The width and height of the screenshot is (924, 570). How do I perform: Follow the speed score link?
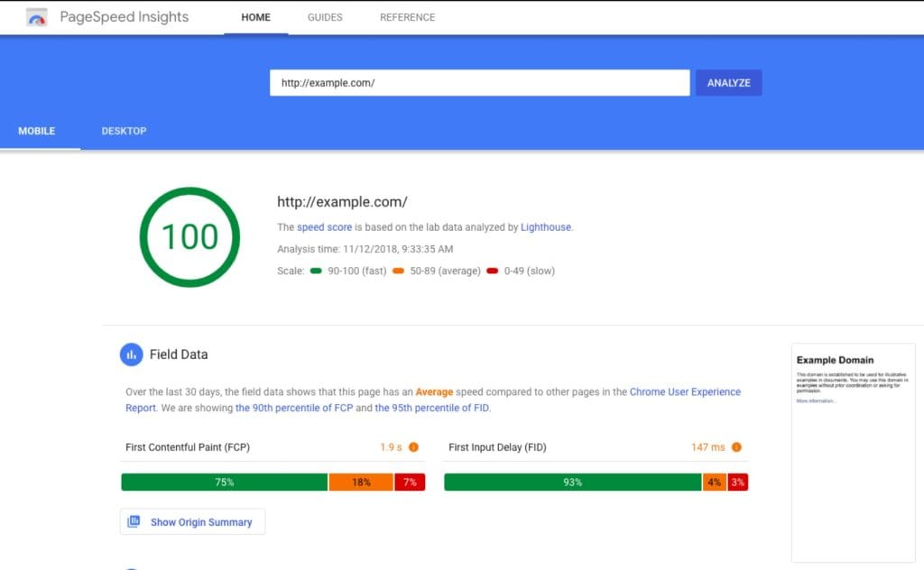324,227
